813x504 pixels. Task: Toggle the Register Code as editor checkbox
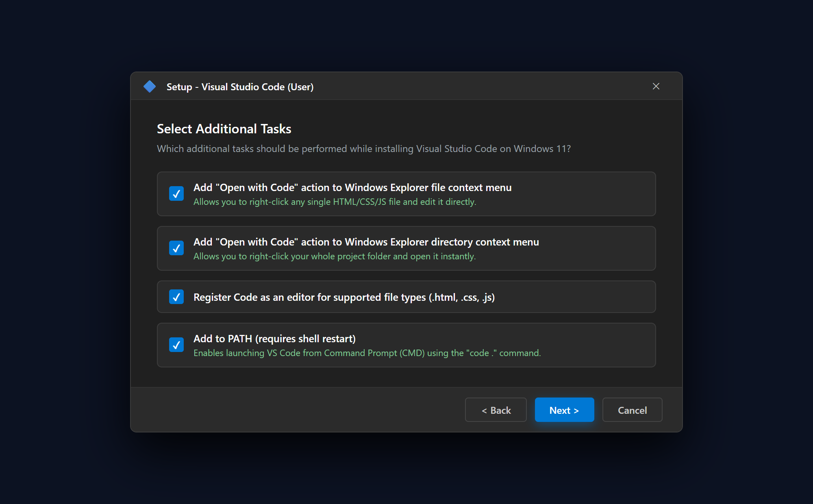176,297
